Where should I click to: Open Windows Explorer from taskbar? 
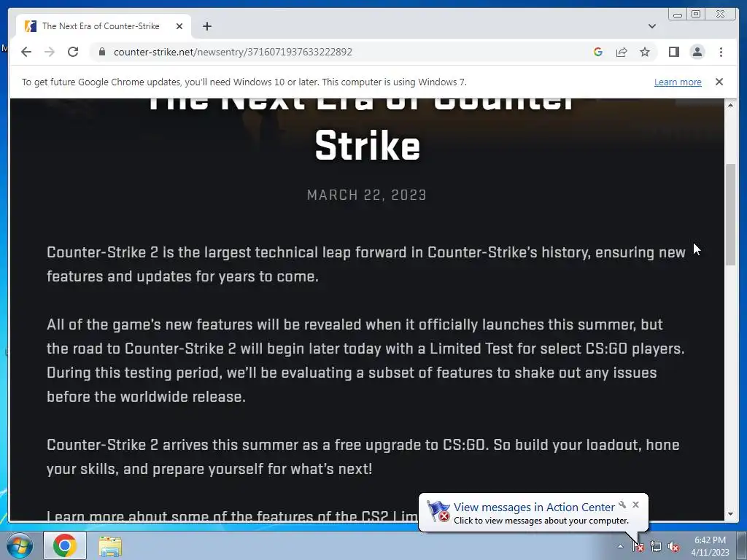click(110, 545)
